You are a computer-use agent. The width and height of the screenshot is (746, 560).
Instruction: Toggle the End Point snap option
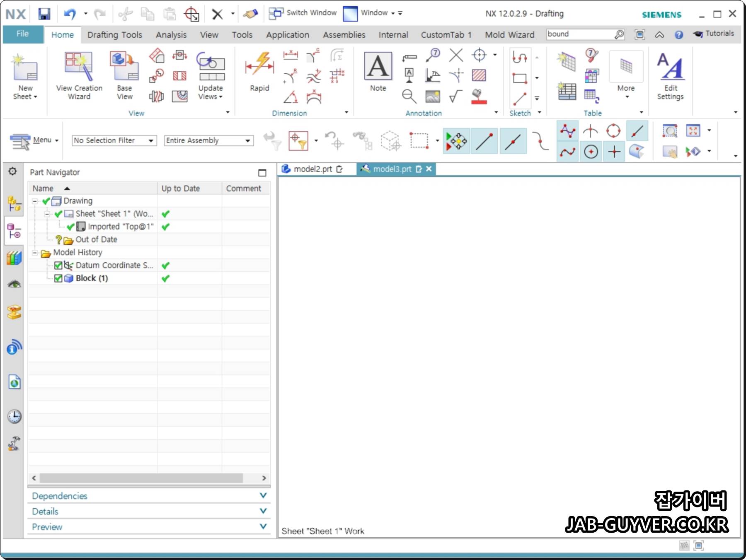point(484,141)
